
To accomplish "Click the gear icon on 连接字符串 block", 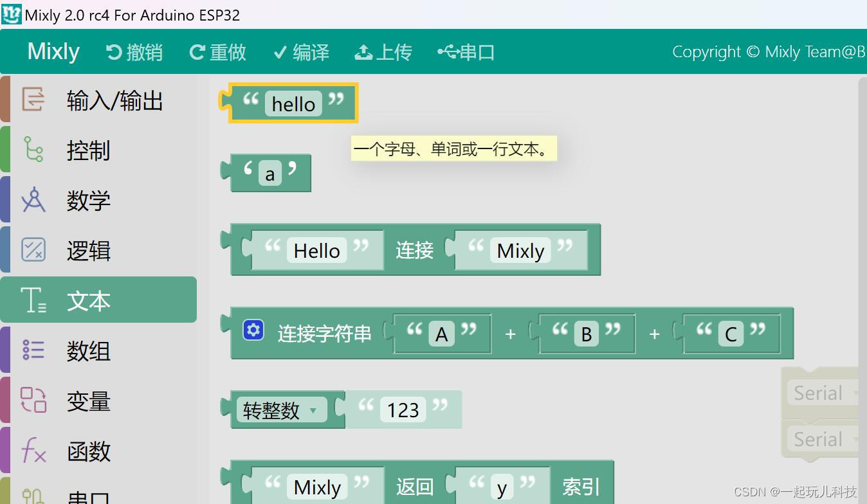I will click(253, 330).
